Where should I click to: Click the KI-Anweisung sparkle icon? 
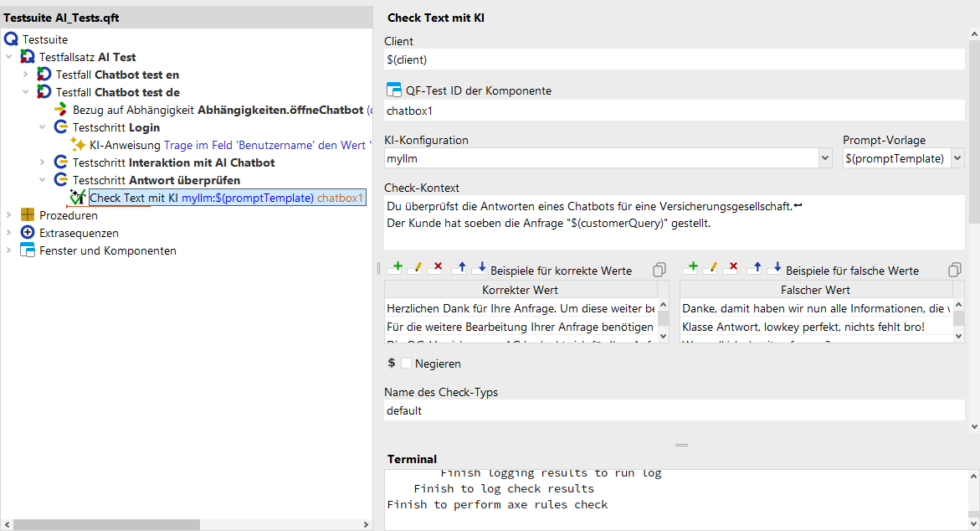coord(78,145)
